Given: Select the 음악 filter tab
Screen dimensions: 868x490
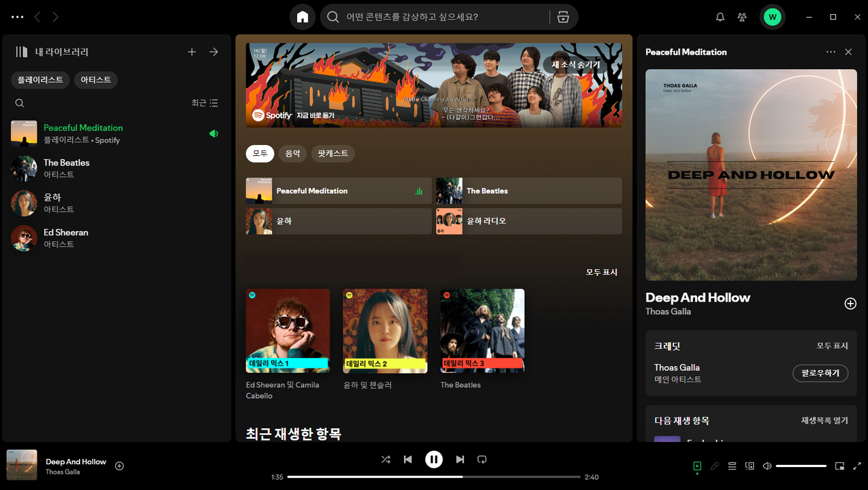Looking at the screenshot, I should [292, 153].
